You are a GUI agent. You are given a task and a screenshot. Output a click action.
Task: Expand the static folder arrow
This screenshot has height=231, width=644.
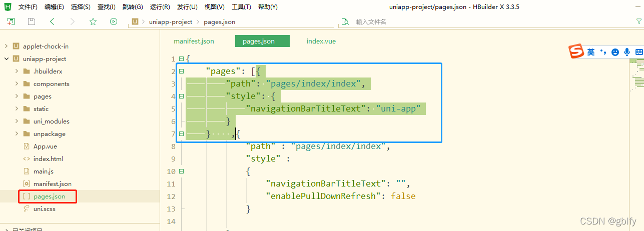click(17, 109)
